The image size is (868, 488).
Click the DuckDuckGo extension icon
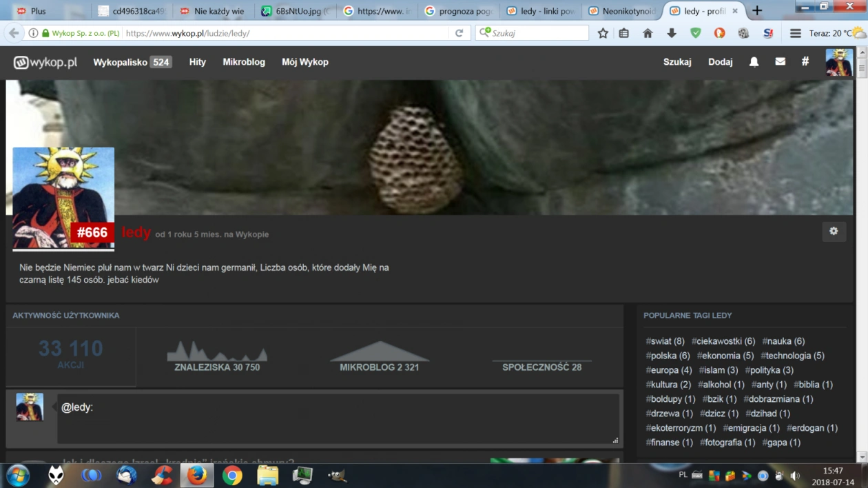[719, 33]
